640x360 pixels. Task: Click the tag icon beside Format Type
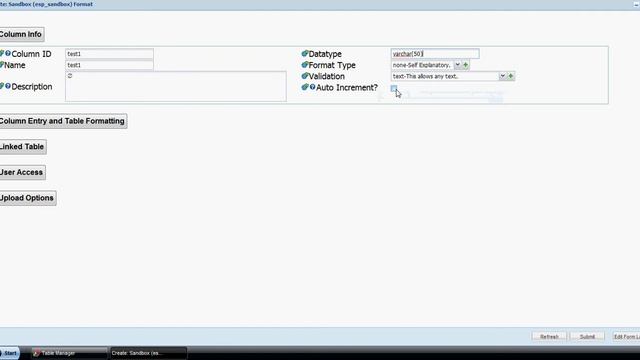[304, 65]
